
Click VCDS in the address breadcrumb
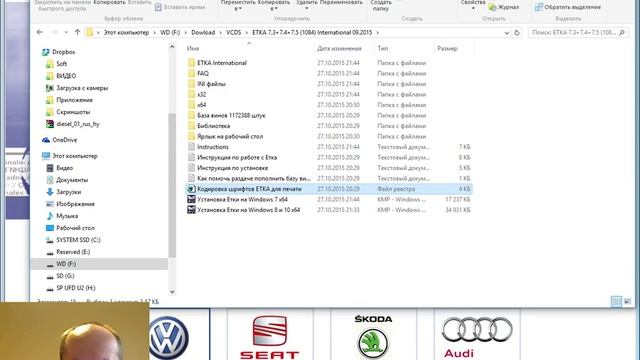pos(233,32)
